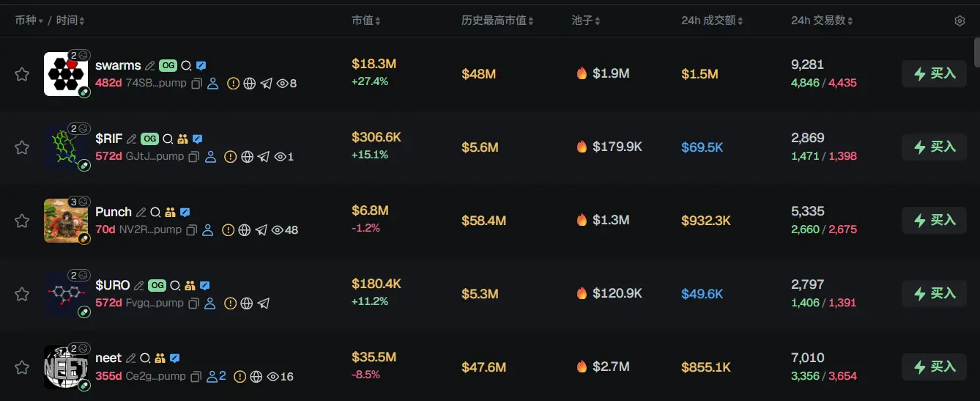Click the pencil edit icon beside swarms
980x401 pixels.
click(149, 65)
